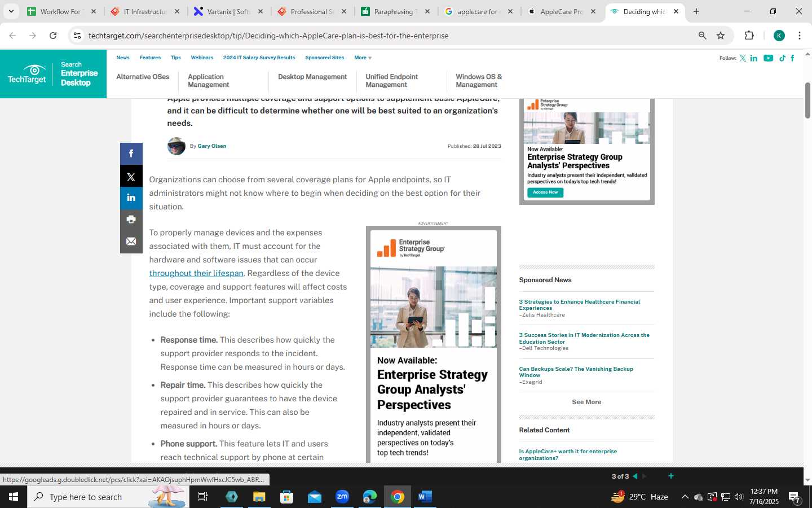Open new browser tab plus button
Viewport: 812px width, 508px height.
tap(696, 11)
